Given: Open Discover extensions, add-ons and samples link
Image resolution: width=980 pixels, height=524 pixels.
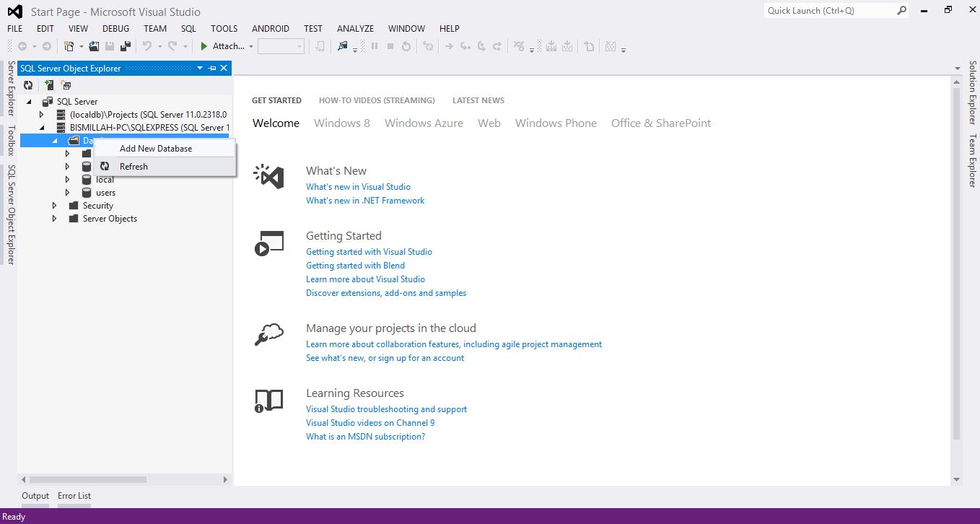Looking at the screenshot, I should pos(386,293).
